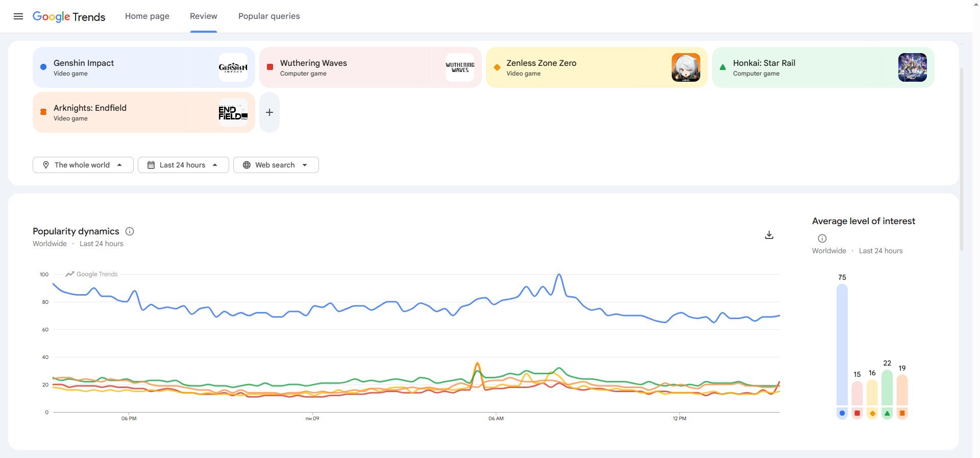This screenshot has width=980, height=458.
Task: Select the Review tab
Action: (x=203, y=16)
